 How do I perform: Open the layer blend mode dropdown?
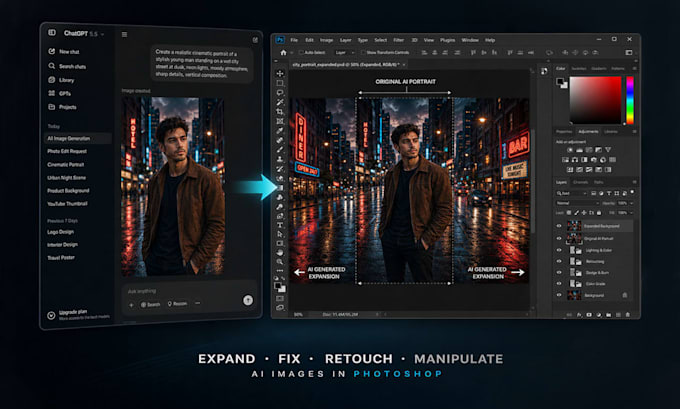click(x=577, y=203)
